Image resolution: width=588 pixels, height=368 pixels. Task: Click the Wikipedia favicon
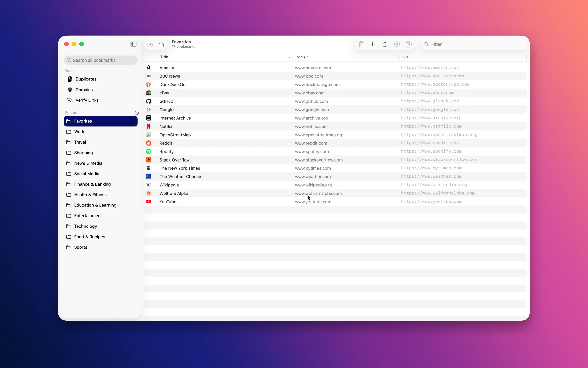(149, 185)
